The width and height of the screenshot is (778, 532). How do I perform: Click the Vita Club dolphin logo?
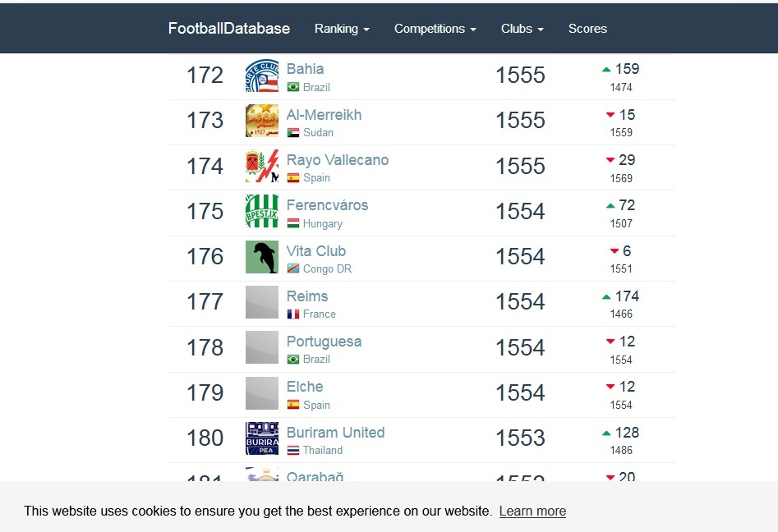[x=262, y=257]
